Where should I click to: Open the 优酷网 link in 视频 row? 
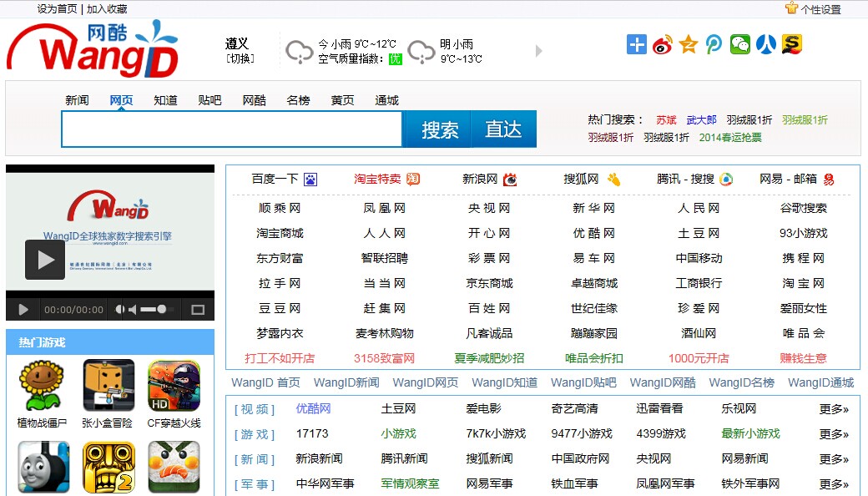[313, 409]
